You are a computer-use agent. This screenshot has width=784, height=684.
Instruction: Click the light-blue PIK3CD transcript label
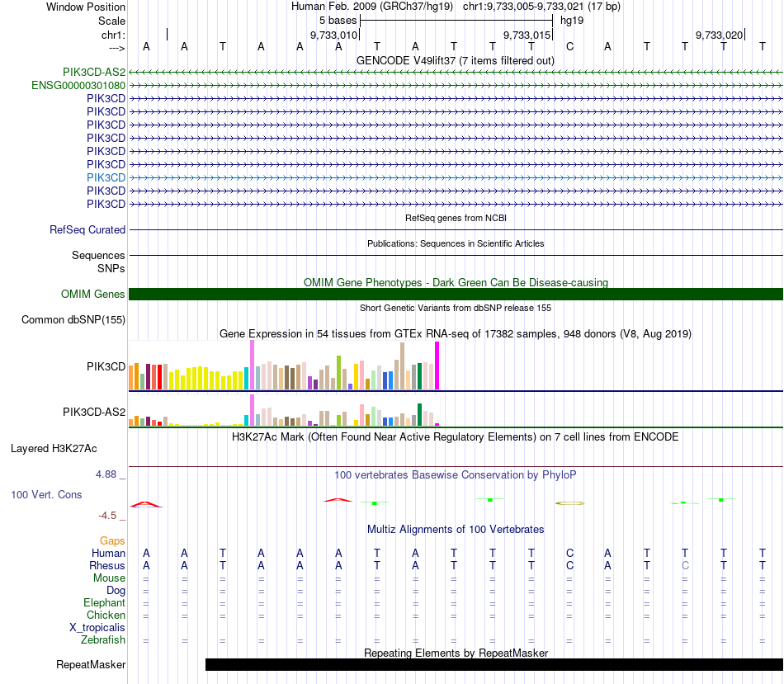pyautogui.click(x=106, y=177)
